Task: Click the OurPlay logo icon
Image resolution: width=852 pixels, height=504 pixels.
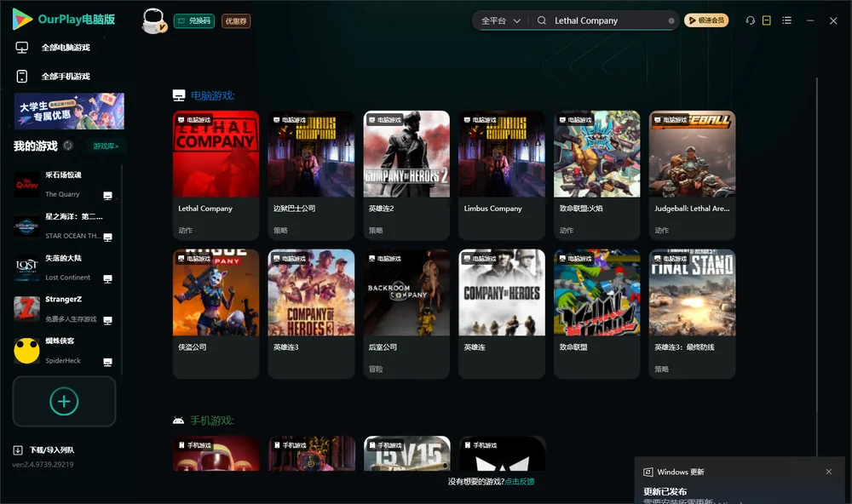Action: (x=22, y=20)
